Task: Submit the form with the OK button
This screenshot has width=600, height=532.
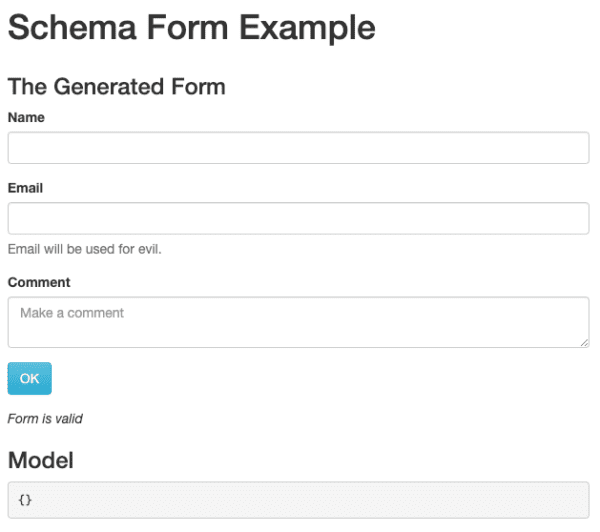Action: (x=29, y=379)
